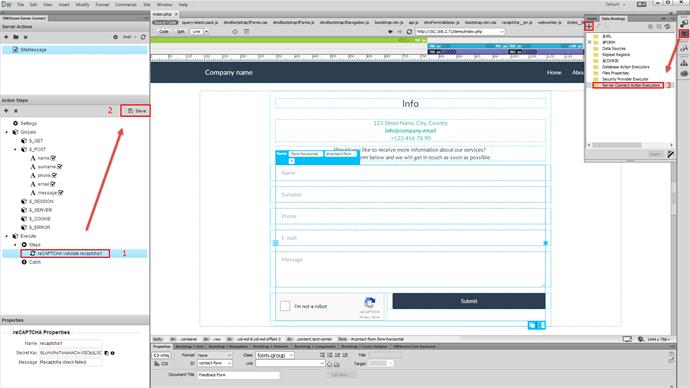Toggle the checkbox next to the email variable

pyautogui.click(x=53, y=184)
